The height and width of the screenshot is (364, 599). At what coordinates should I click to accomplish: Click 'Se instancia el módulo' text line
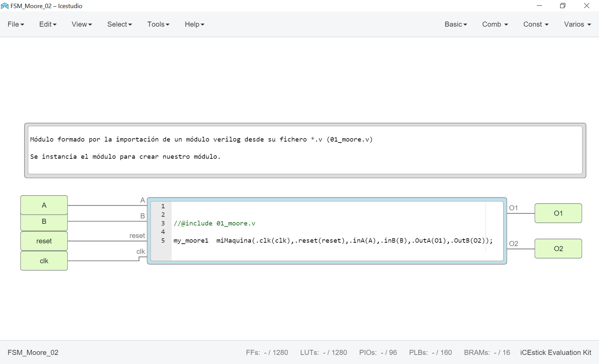click(125, 156)
